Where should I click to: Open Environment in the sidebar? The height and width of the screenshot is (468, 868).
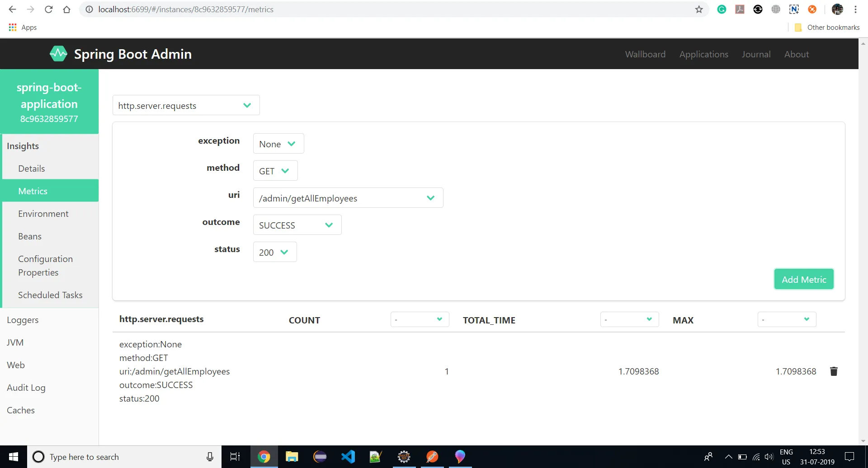50,214
